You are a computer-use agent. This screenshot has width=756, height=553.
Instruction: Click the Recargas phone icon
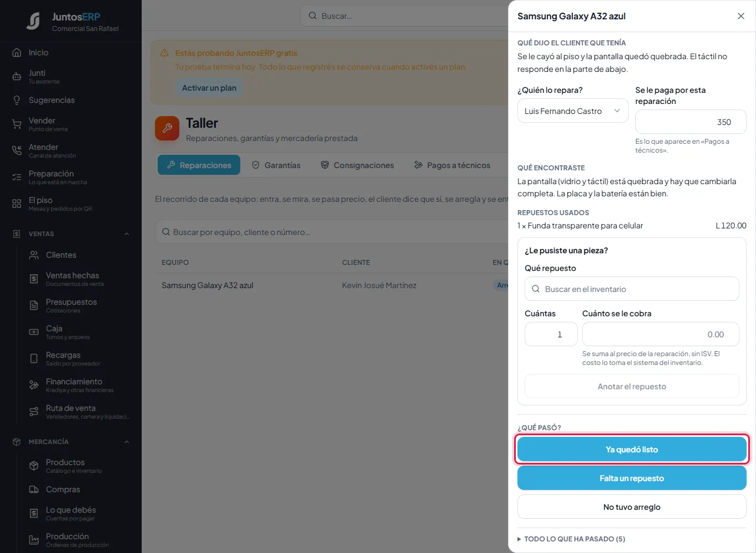click(34, 358)
